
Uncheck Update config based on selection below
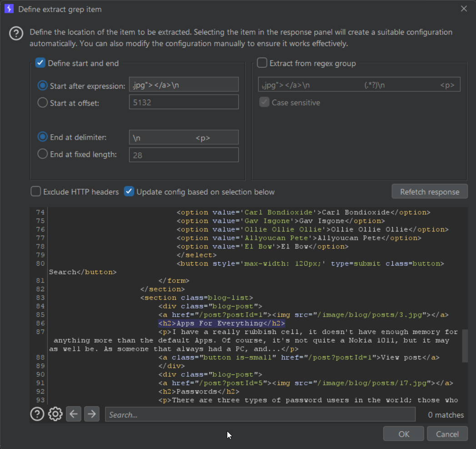[x=129, y=192]
